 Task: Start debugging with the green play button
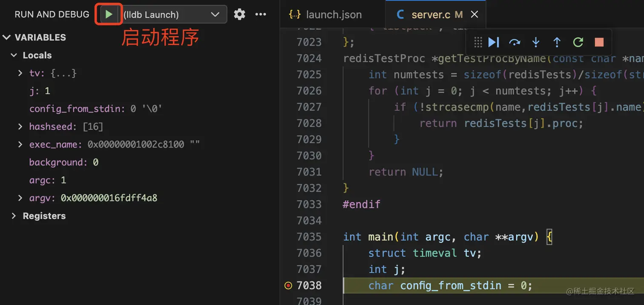(109, 14)
